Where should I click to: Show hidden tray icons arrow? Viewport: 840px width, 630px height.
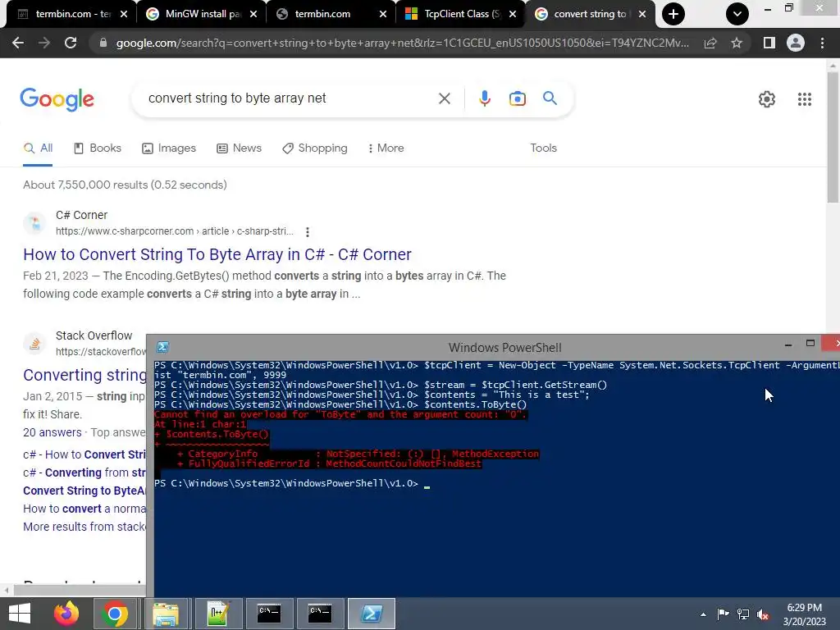[x=703, y=614]
